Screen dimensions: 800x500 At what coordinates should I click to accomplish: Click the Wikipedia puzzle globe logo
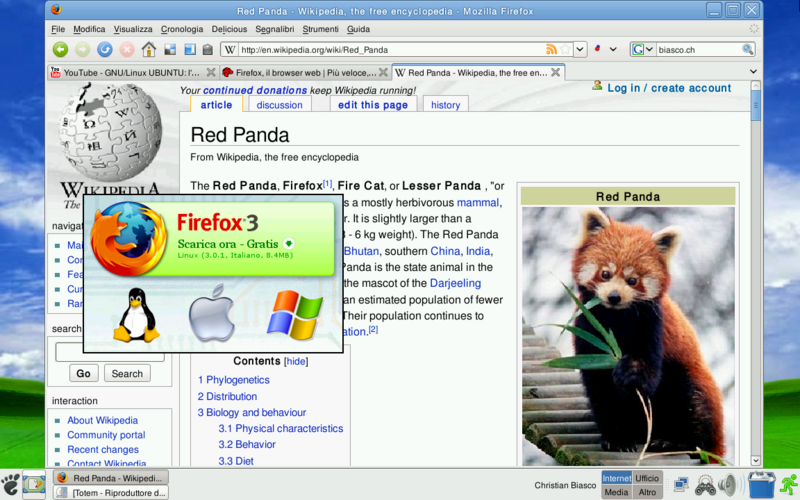(x=110, y=132)
